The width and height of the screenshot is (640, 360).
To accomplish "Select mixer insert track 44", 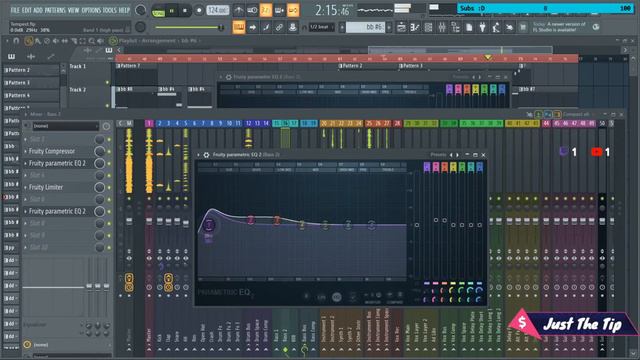I will tap(547, 123).
